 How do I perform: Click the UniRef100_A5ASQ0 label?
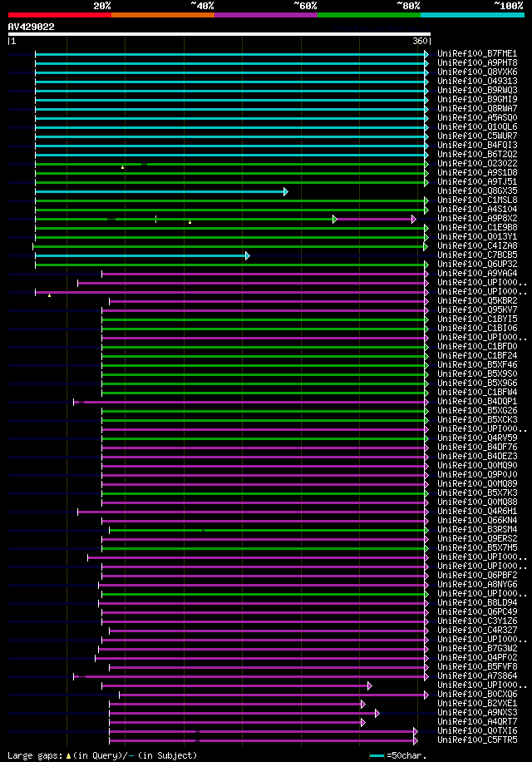click(x=477, y=117)
